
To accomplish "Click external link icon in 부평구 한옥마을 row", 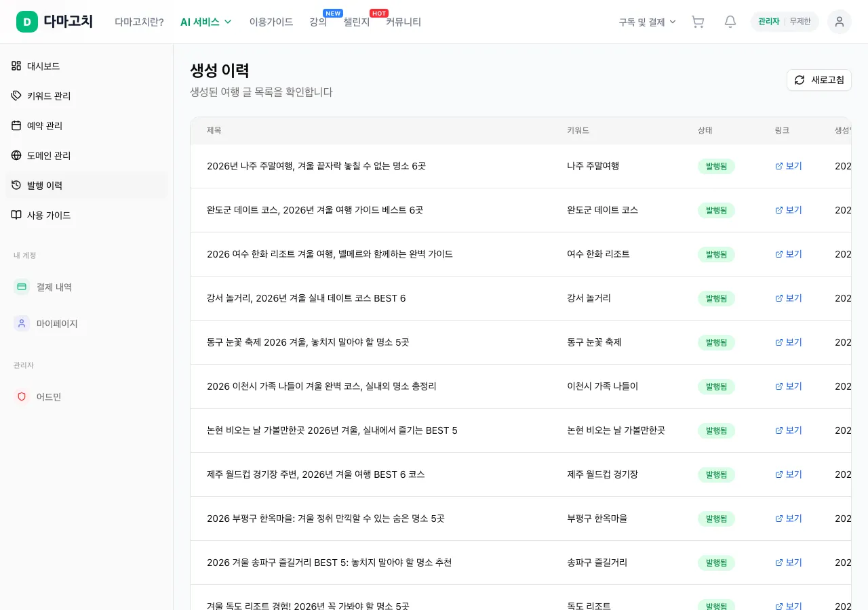I will (779, 518).
